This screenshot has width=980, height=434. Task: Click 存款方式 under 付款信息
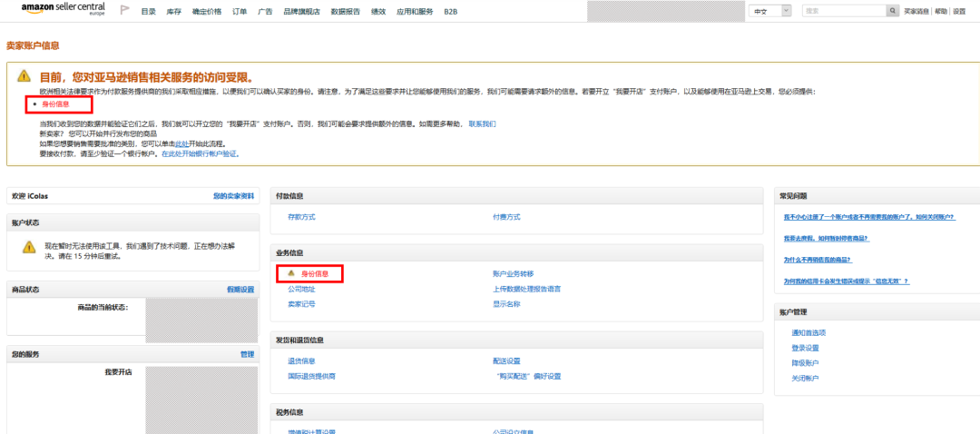[301, 217]
